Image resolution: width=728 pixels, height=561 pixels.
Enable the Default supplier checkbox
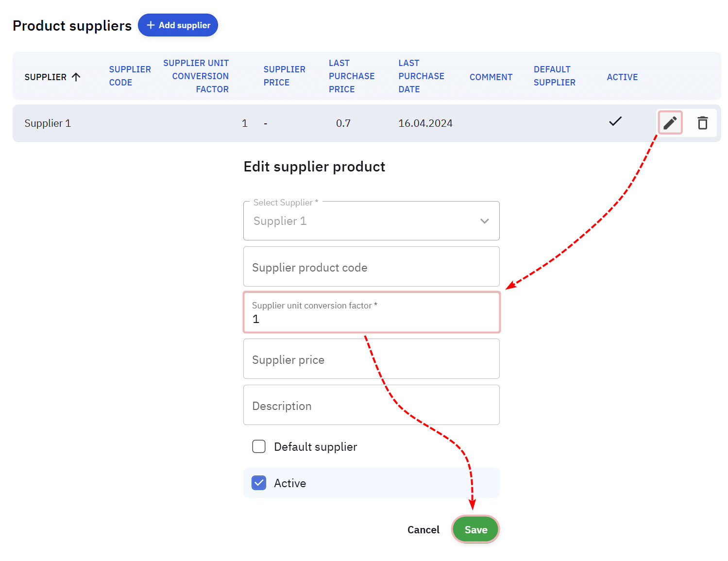tap(259, 446)
